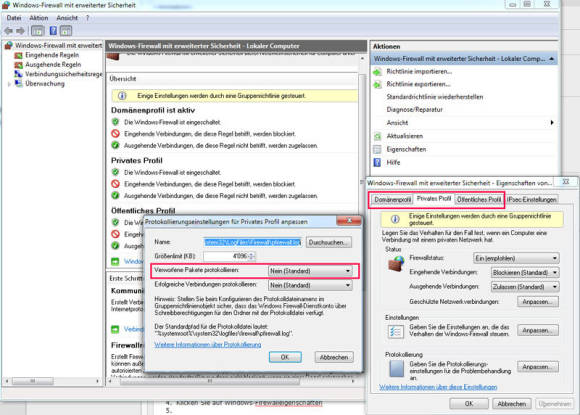This screenshot has width=580, height=415.
Task: Click OK in the Eigenschaften dialog
Action: pyautogui.click(x=469, y=404)
